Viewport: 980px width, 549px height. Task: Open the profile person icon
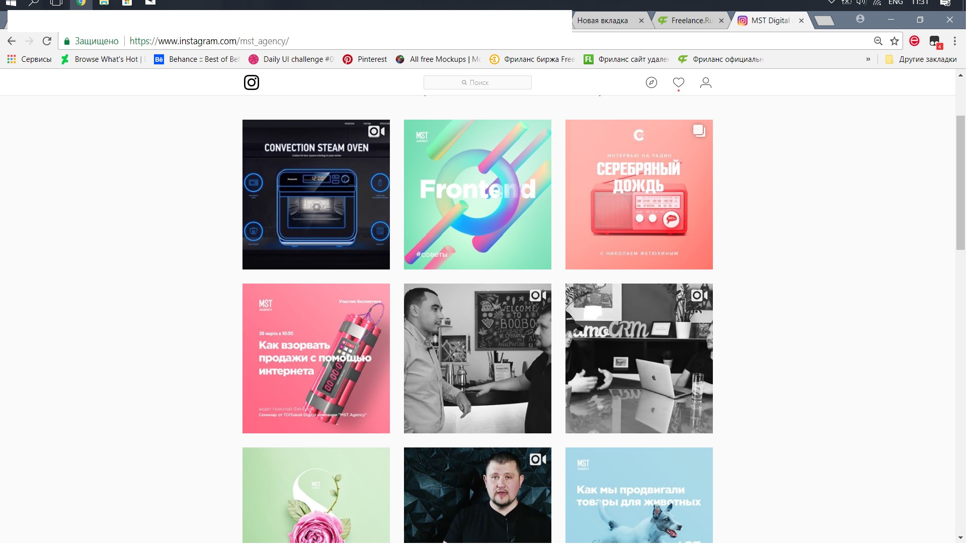705,82
